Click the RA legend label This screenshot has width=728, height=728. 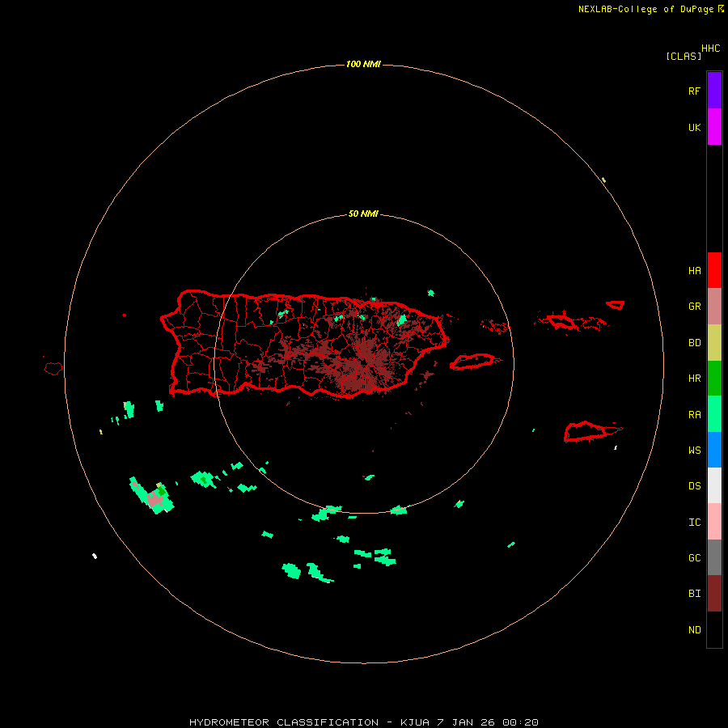click(x=694, y=415)
